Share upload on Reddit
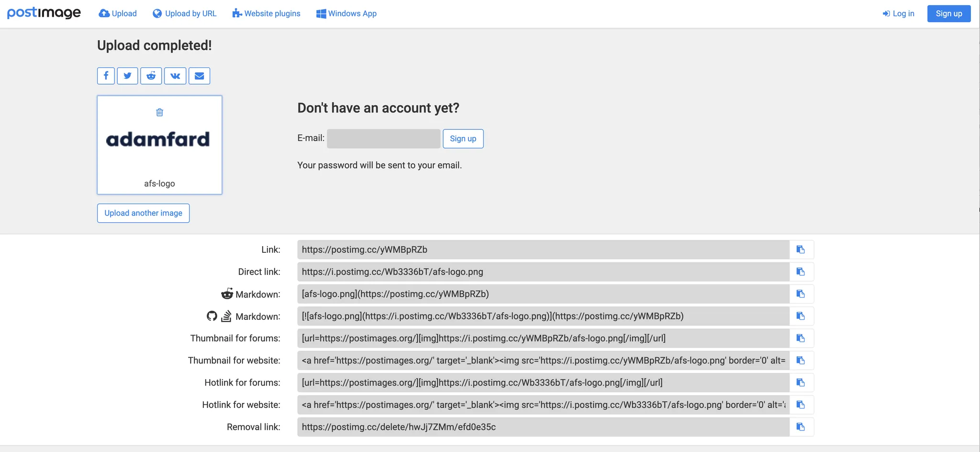Image resolution: width=980 pixels, height=452 pixels. 151,76
